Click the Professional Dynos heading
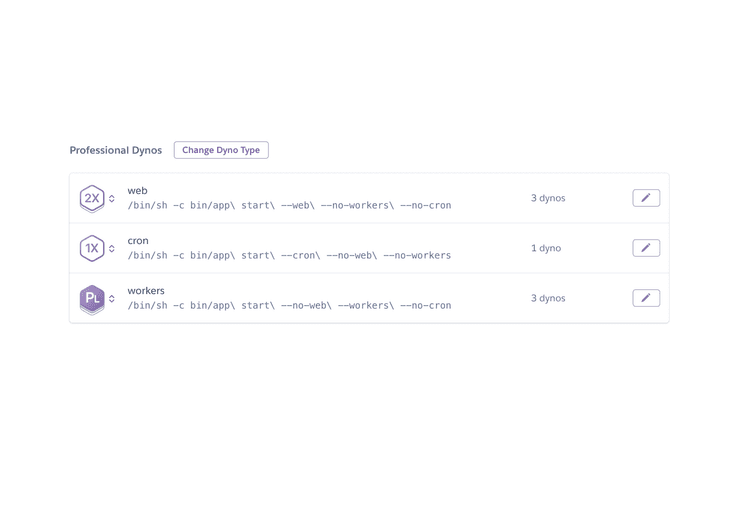Viewport: 750px width, 512px height. click(116, 150)
